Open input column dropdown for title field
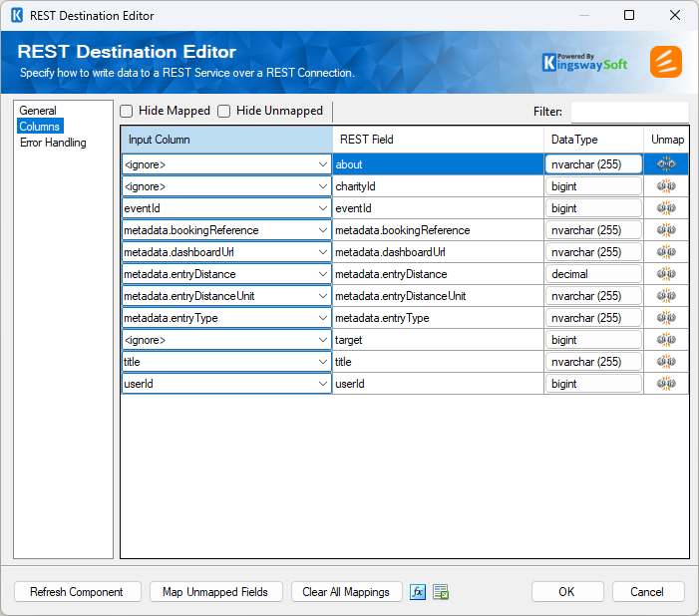 (323, 362)
